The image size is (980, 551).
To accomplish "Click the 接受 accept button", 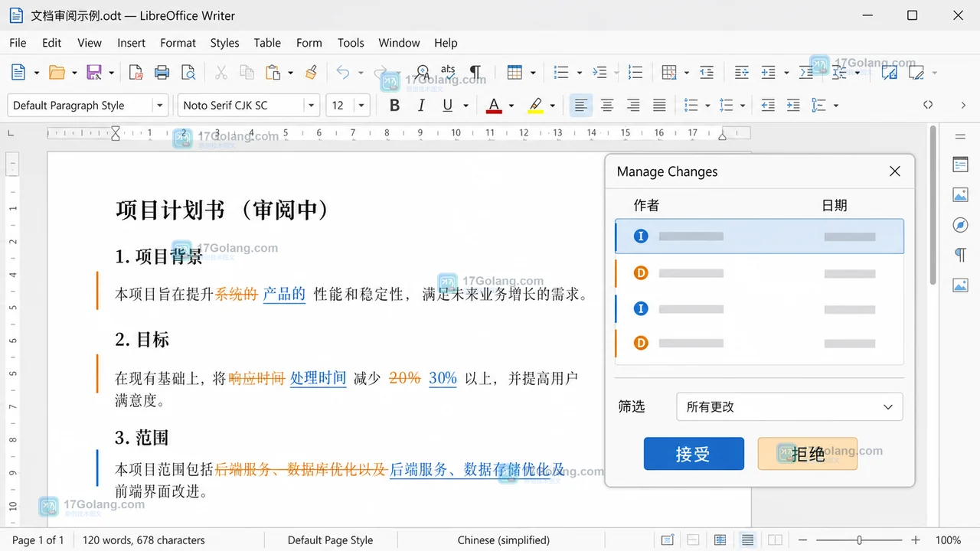I will click(x=694, y=454).
